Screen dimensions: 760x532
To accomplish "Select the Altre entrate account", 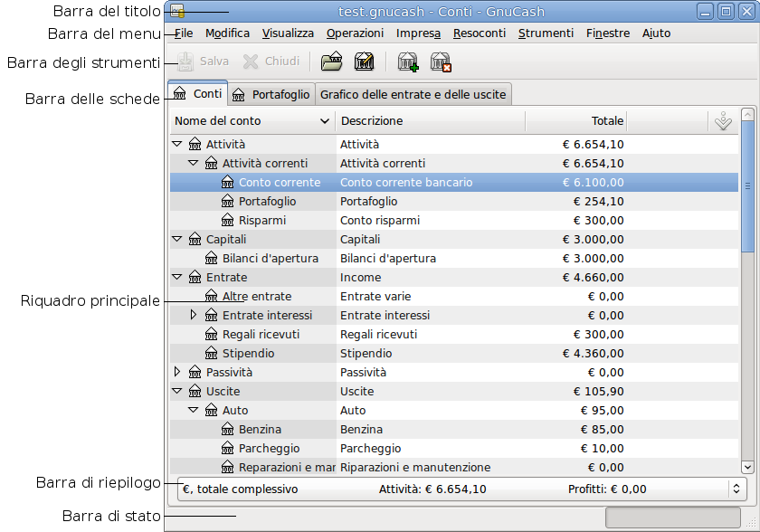I will pos(453,296).
